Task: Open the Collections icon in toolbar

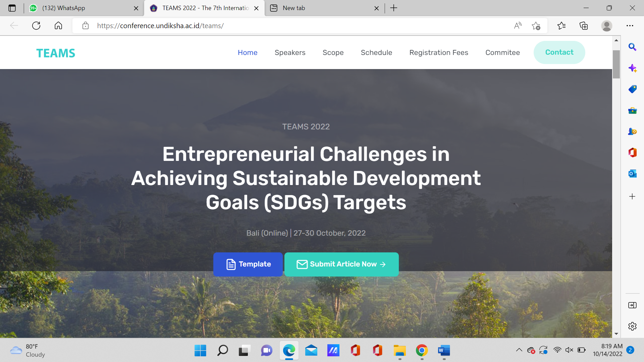Action: coord(584,25)
